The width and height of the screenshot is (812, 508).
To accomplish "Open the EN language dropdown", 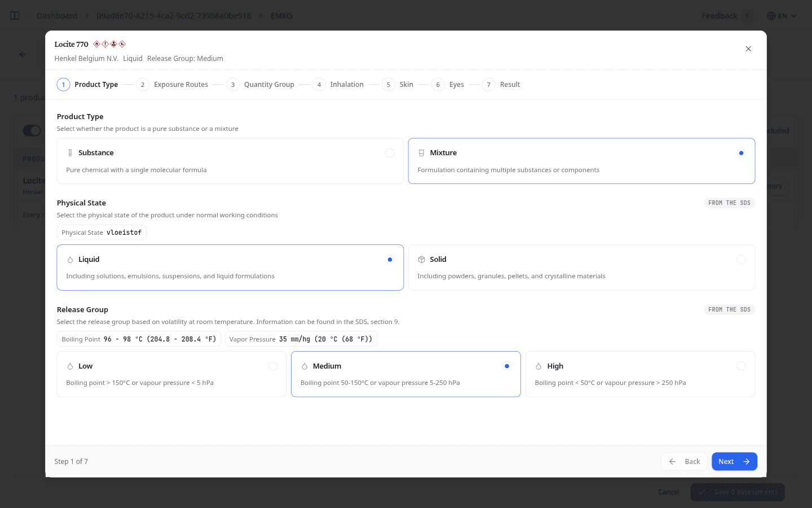I will (782, 16).
